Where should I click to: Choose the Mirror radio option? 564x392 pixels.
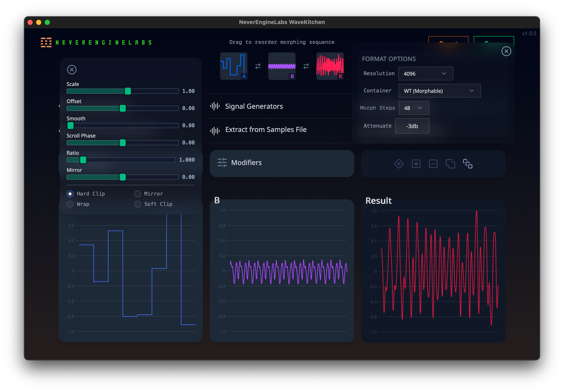[x=138, y=194]
